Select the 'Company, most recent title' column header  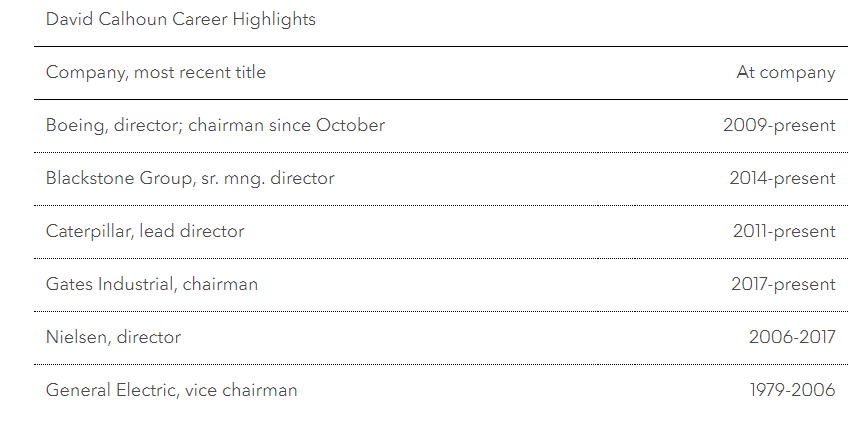click(156, 72)
